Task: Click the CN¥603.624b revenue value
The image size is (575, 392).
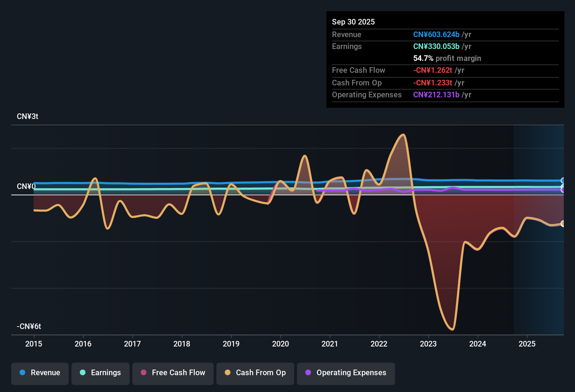Action: [x=436, y=34]
